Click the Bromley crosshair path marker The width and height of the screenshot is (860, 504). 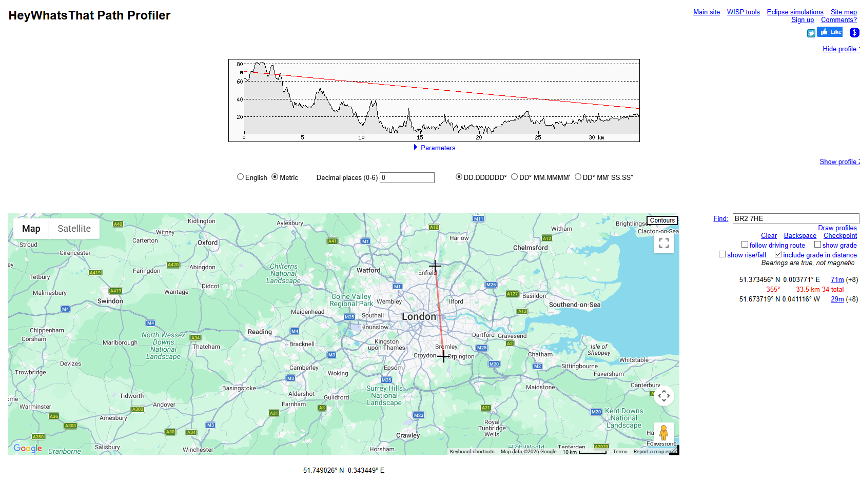pos(443,356)
